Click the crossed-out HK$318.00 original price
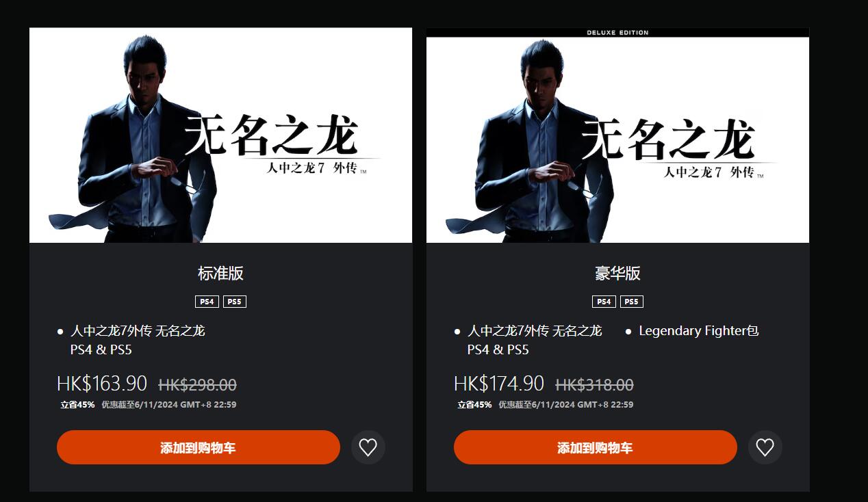868x502 pixels. pyautogui.click(x=594, y=385)
